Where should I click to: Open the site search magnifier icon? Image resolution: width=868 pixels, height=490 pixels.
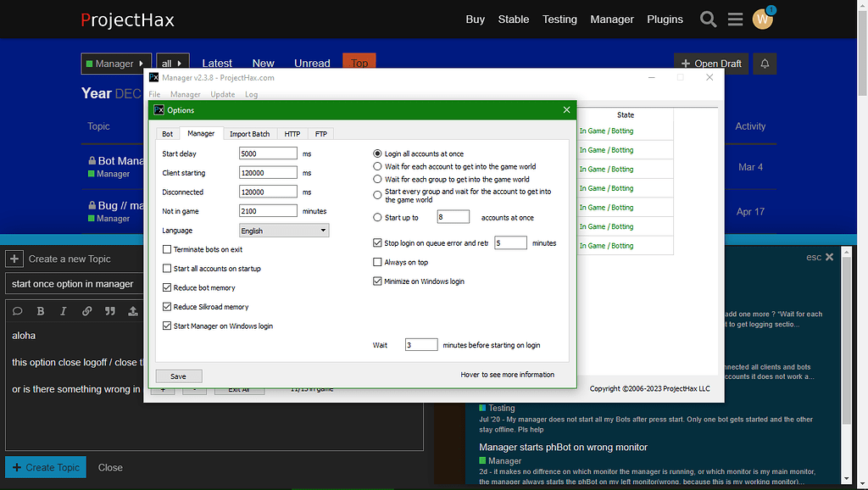709,19
